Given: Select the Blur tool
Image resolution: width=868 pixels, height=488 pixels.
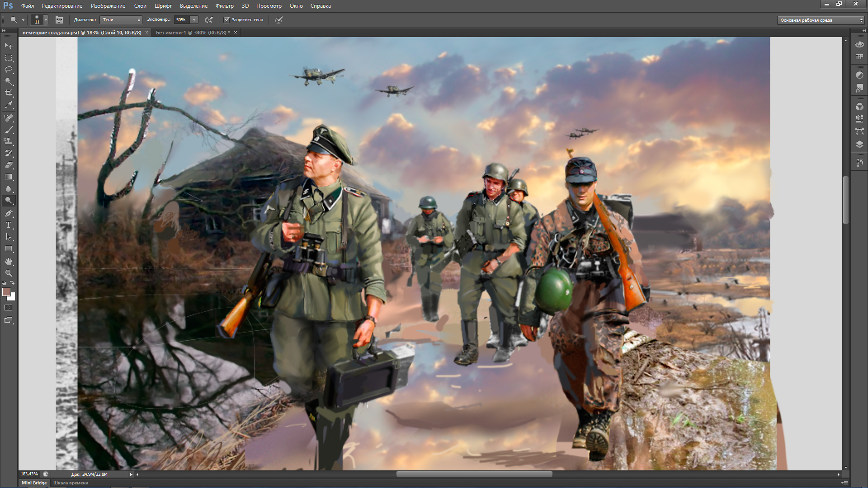Looking at the screenshot, I should pyautogui.click(x=9, y=188).
